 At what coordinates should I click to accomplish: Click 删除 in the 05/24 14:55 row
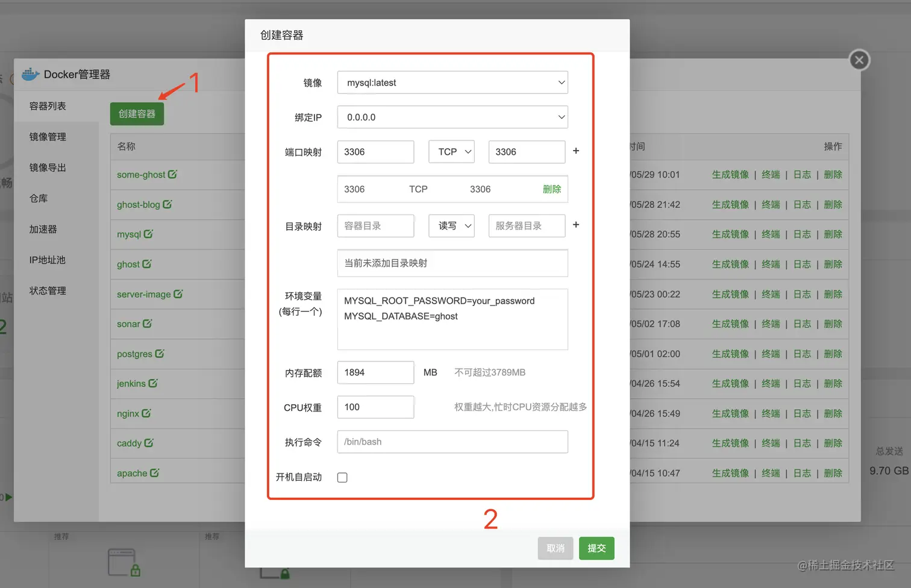coord(833,264)
